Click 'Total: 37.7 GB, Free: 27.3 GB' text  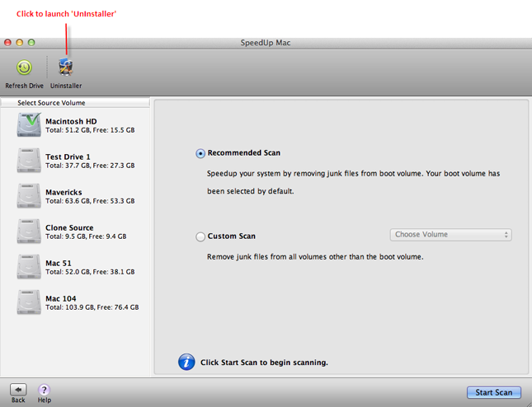(x=90, y=166)
